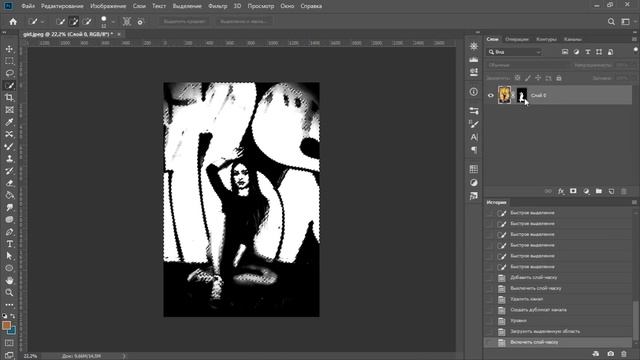
Task: Open the Изображение menu
Action: click(108, 6)
